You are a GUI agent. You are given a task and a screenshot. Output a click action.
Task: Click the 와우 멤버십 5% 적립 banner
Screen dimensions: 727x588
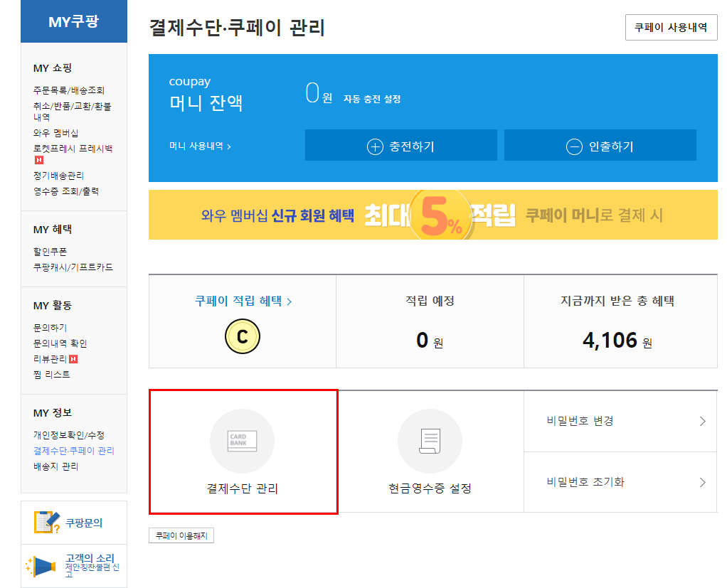[433, 215]
